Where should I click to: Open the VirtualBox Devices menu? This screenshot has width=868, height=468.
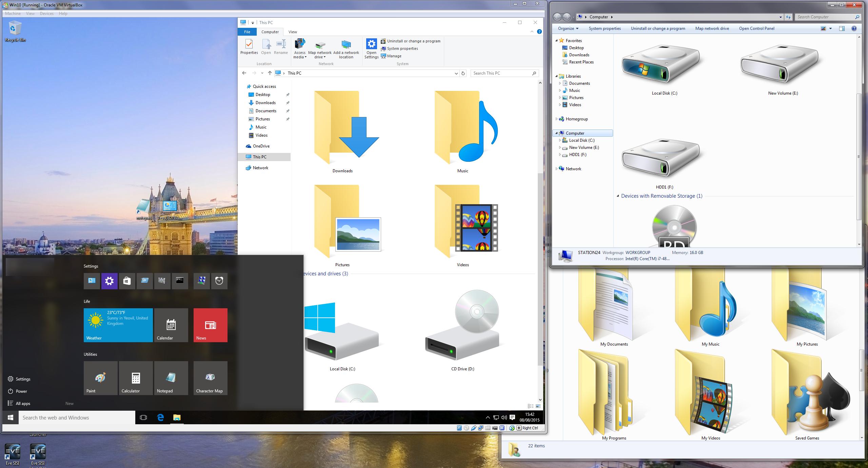[46, 14]
